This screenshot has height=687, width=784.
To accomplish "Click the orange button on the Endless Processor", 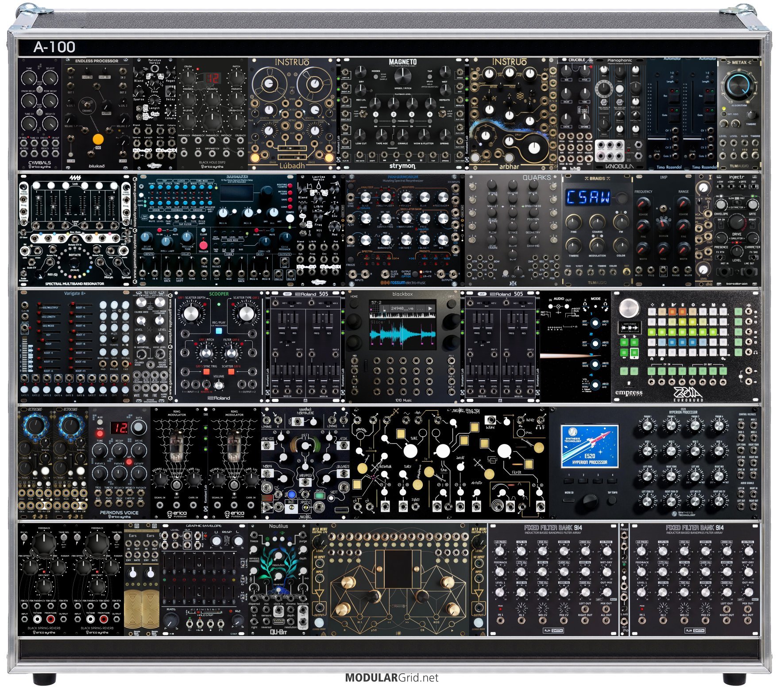I will pyautogui.click(x=98, y=139).
